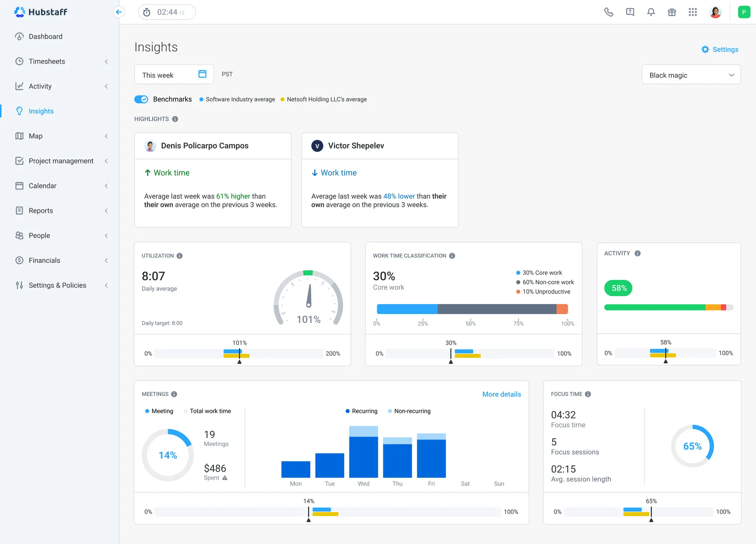Open the help question mark icon

(630, 12)
